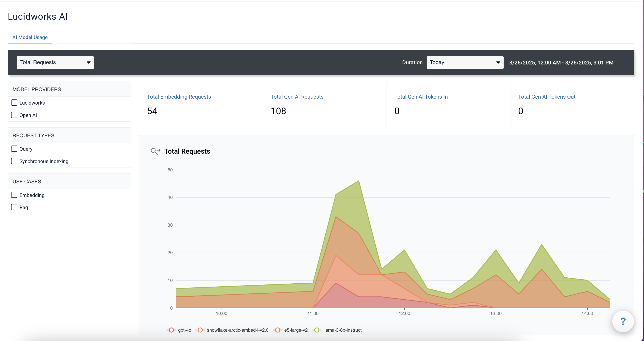Click the 20 y-axis label
The height and width of the screenshot is (341, 644).
coord(170,253)
